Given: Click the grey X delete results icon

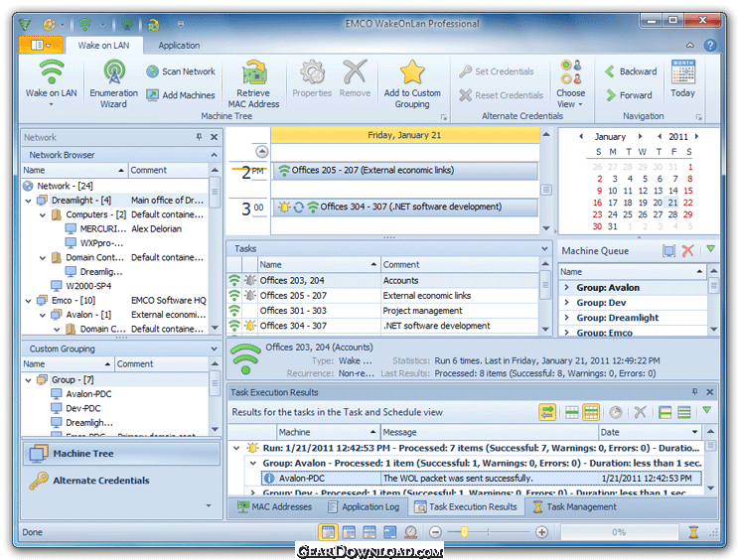Looking at the screenshot, I should (640, 413).
